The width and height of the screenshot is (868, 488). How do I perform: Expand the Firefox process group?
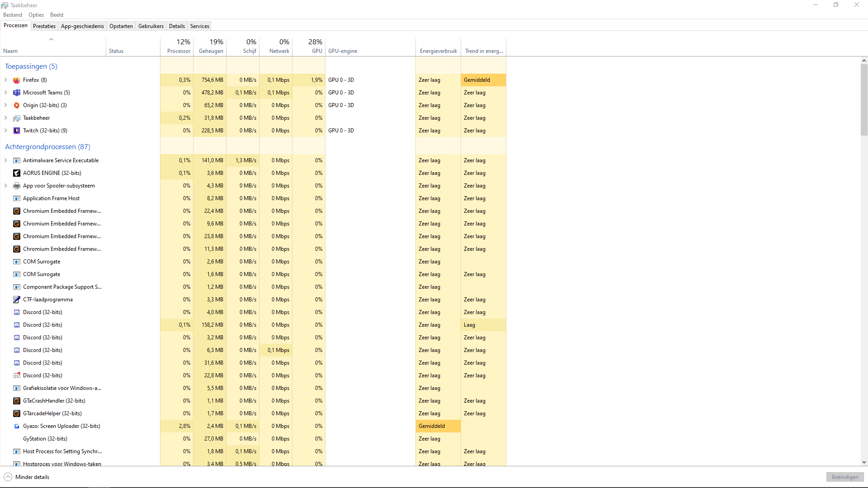pos(6,80)
